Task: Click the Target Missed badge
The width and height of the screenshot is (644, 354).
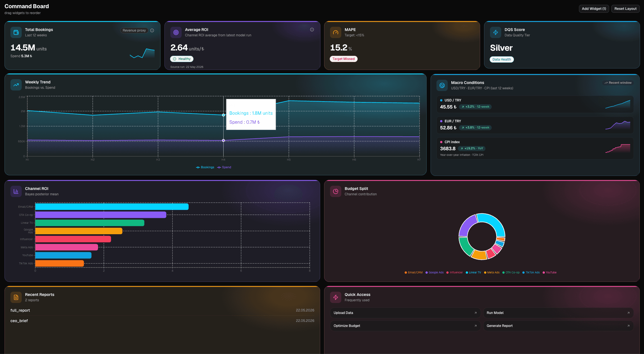Action: pyautogui.click(x=344, y=59)
